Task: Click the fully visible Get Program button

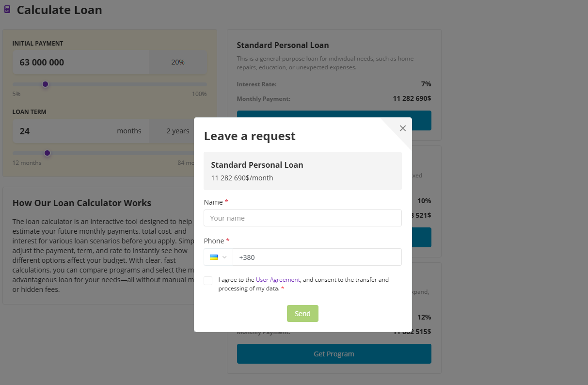Action: point(334,354)
